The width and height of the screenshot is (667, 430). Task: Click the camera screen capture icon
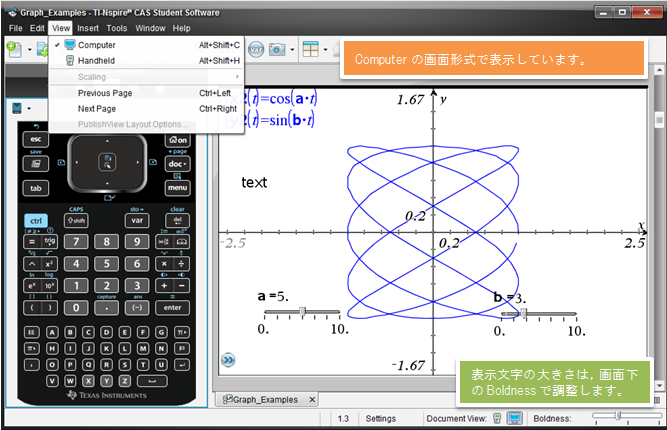(x=277, y=49)
